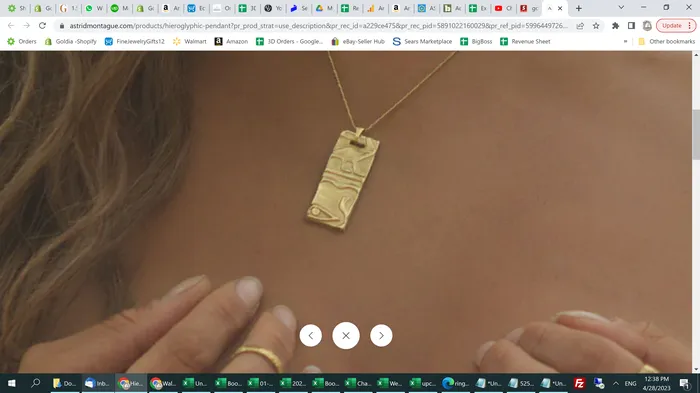Open Chrome profile avatar

[647, 25]
